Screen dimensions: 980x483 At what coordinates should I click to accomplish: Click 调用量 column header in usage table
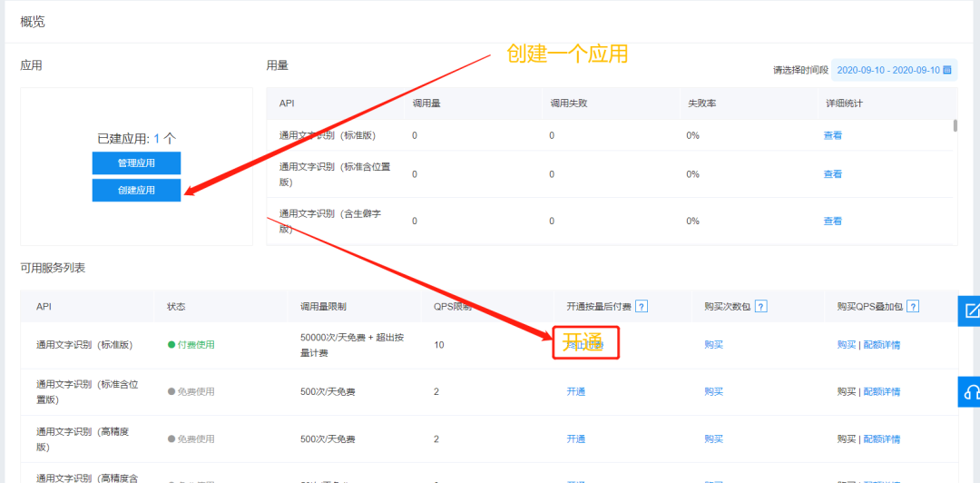pyautogui.click(x=426, y=103)
